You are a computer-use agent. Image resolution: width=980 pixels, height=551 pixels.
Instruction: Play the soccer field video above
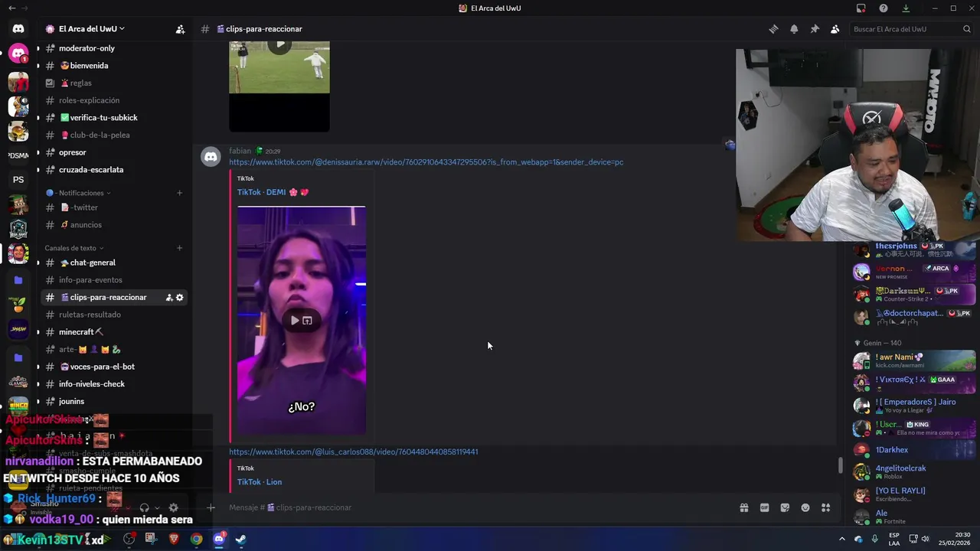tap(279, 44)
